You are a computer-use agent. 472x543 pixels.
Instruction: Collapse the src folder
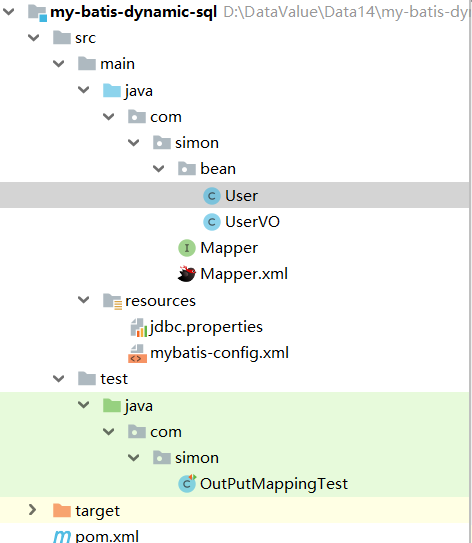tap(34, 37)
